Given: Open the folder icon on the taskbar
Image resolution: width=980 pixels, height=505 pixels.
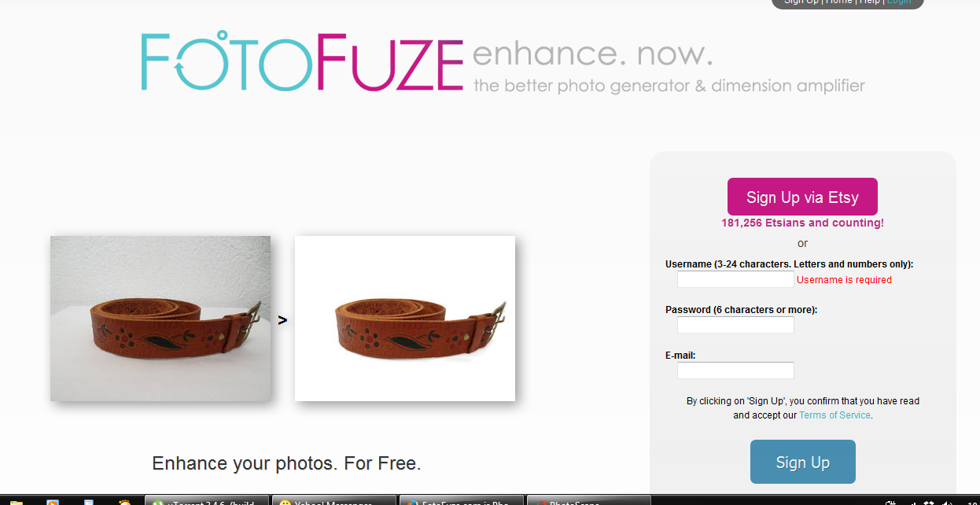Looking at the screenshot, I should [x=16, y=502].
